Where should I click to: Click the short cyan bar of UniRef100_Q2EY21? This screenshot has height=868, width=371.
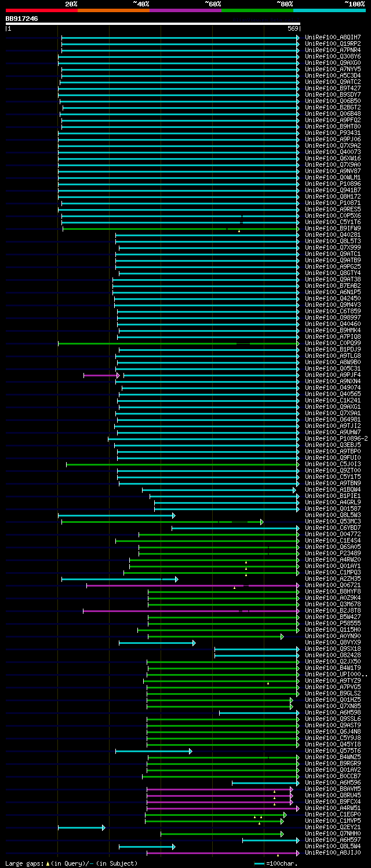point(82,827)
